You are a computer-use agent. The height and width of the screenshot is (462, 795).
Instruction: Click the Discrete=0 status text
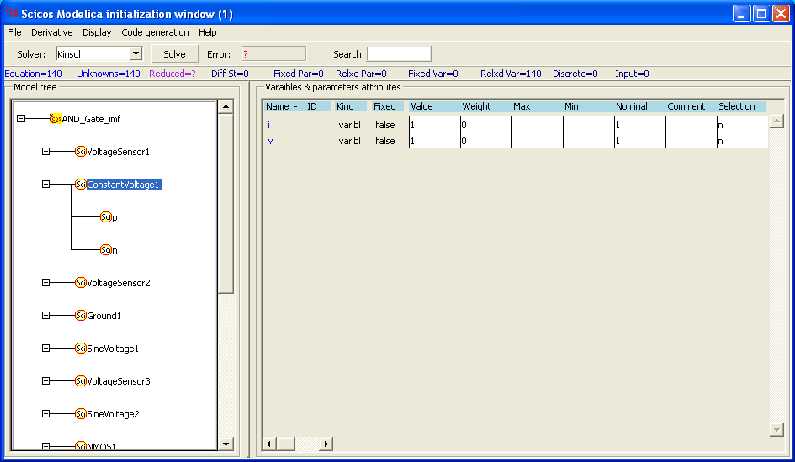(575, 74)
